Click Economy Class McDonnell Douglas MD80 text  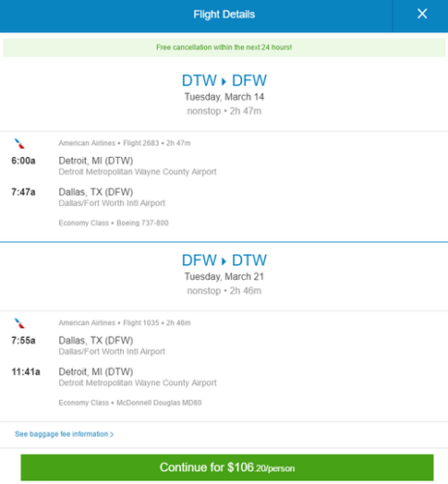tap(130, 403)
